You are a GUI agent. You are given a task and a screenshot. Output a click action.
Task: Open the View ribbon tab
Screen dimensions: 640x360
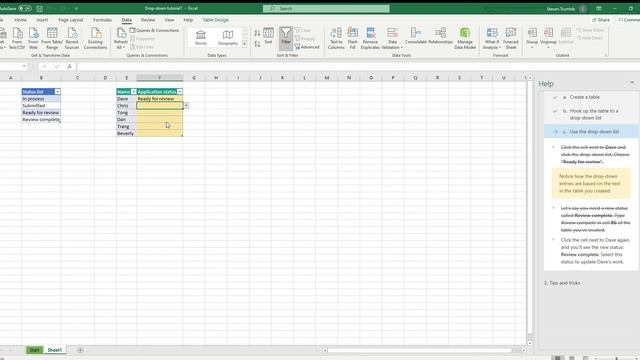click(169, 20)
